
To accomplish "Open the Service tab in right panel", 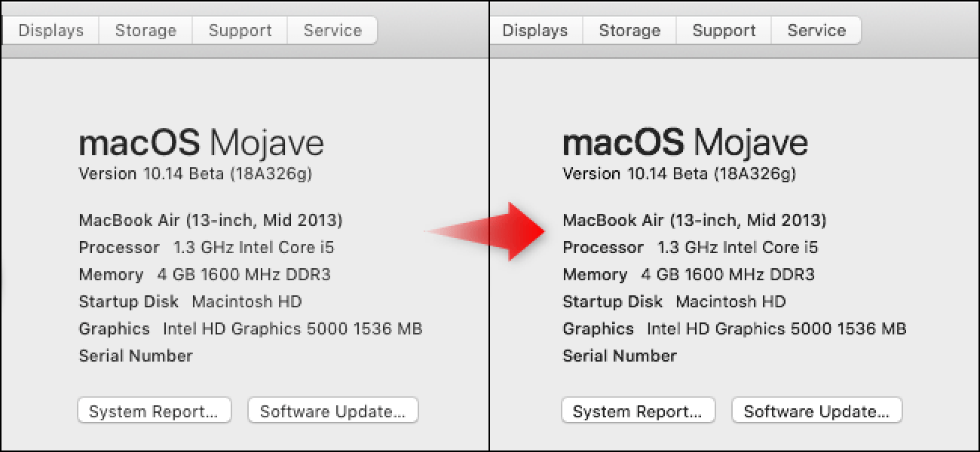I will click(816, 31).
